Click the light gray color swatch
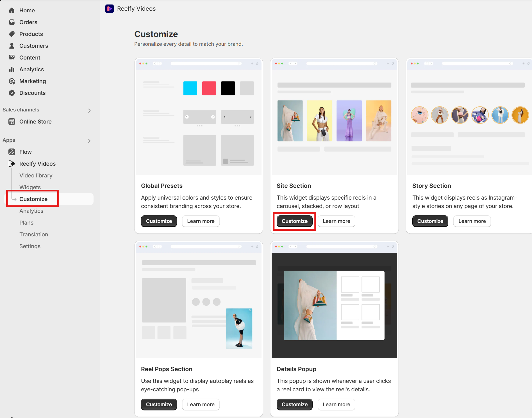The height and width of the screenshot is (418, 532). click(247, 88)
